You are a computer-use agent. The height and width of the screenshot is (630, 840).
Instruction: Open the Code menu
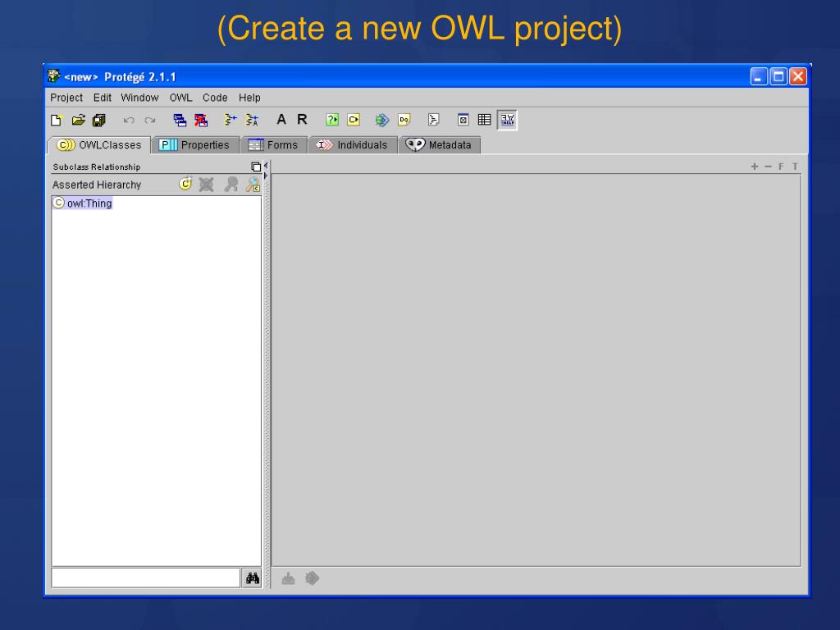pyautogui.click(x=215, y=98)
